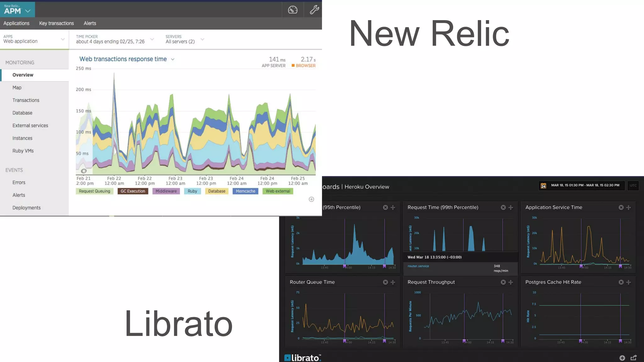The width and height of the screenshot is (644, 362).
Task: Click the move icon on 95th Percentile panel
Action: tap(393, 207)
